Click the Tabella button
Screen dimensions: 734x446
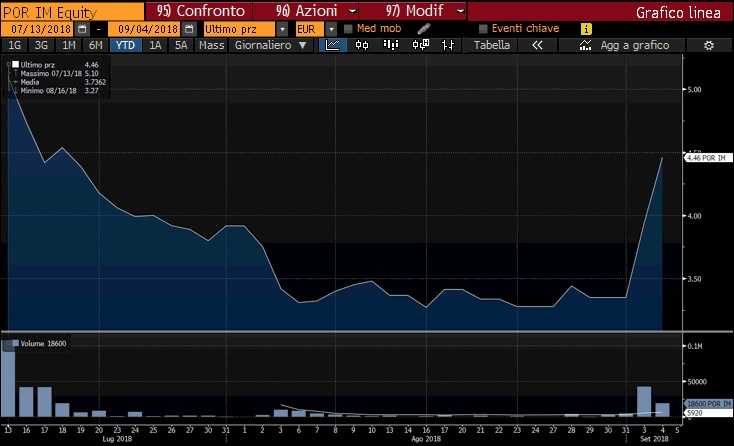point(492,45)
